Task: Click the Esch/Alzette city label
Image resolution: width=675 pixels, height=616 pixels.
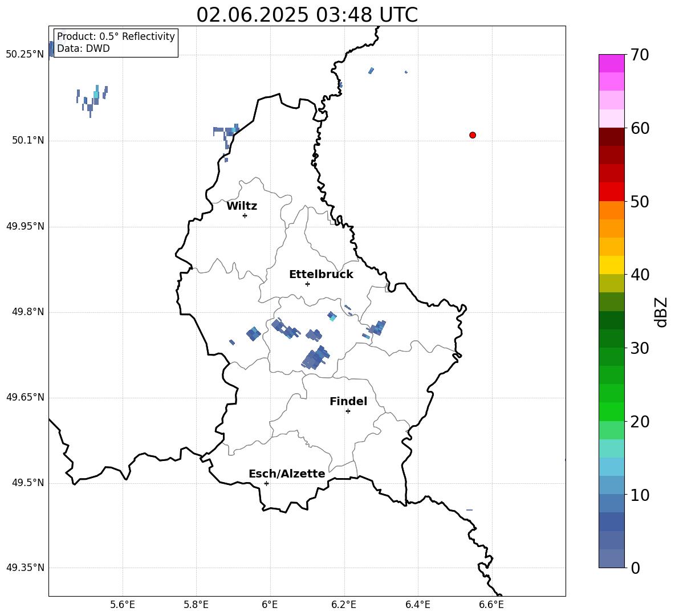Action: pos(287,474)
